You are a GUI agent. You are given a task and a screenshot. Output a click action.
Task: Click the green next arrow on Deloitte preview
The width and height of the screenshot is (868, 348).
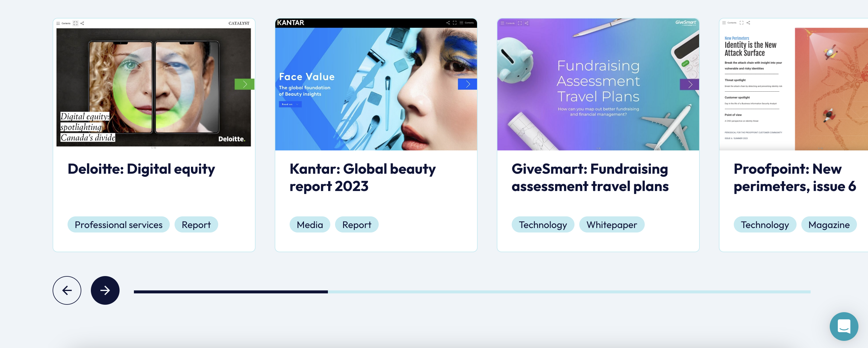(244, 84)
